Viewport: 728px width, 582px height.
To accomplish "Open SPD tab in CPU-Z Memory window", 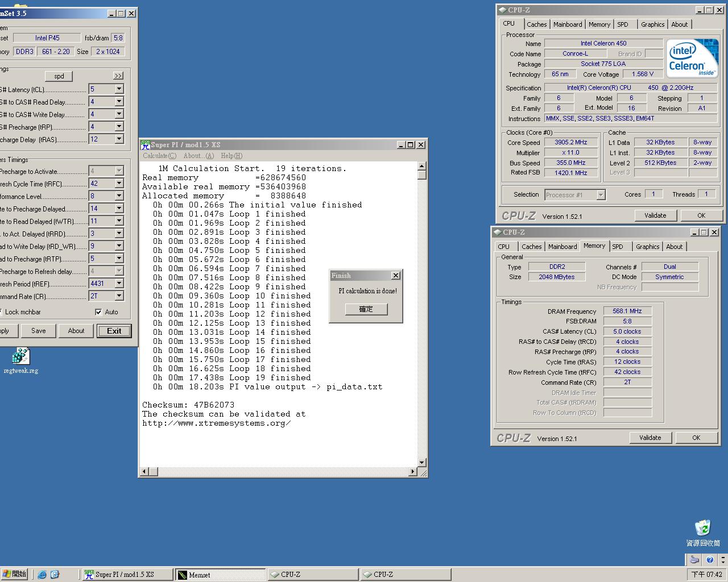I will (618, 247).
